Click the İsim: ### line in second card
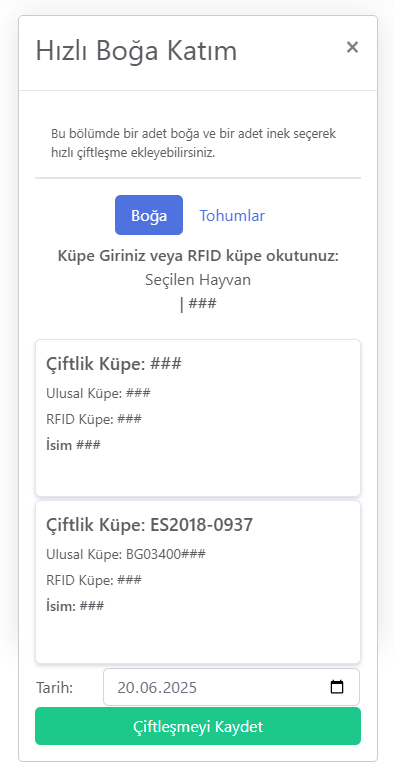This screenshot has width=394, height=771. [x=75, y=606]
